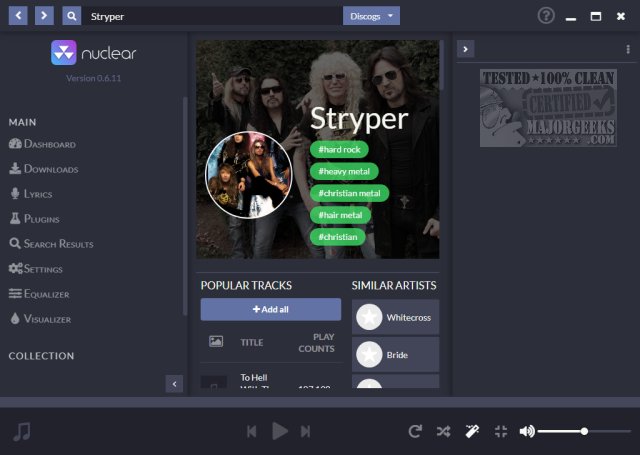This screenshot has width=640, height=455.
Task: Click the Stryper artist name heading
Action: click(359, 119)
